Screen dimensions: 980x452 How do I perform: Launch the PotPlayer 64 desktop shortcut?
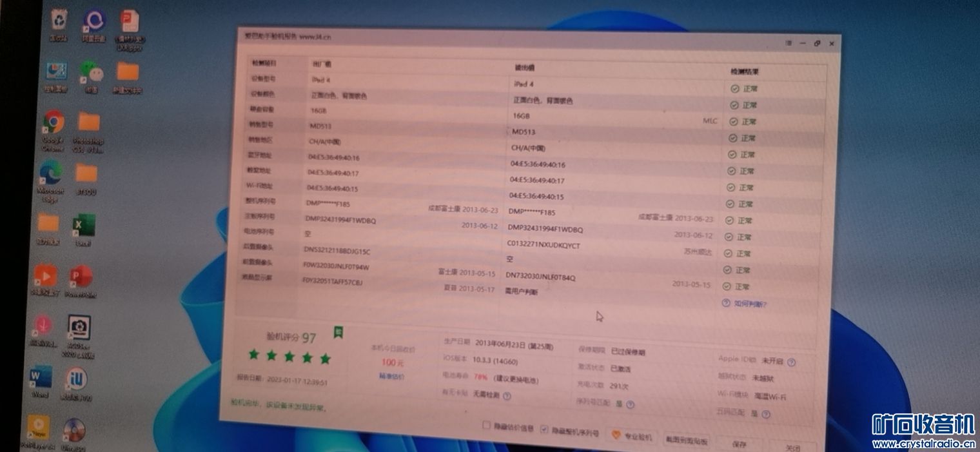pyautogui.click(x=39, y=431)
